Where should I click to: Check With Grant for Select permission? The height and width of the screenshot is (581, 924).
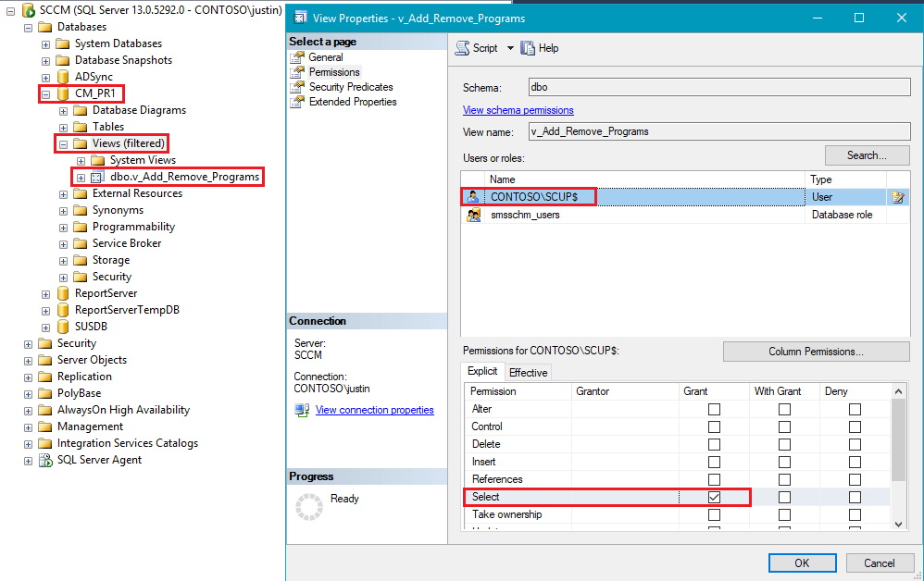click(x=784, y=498)
